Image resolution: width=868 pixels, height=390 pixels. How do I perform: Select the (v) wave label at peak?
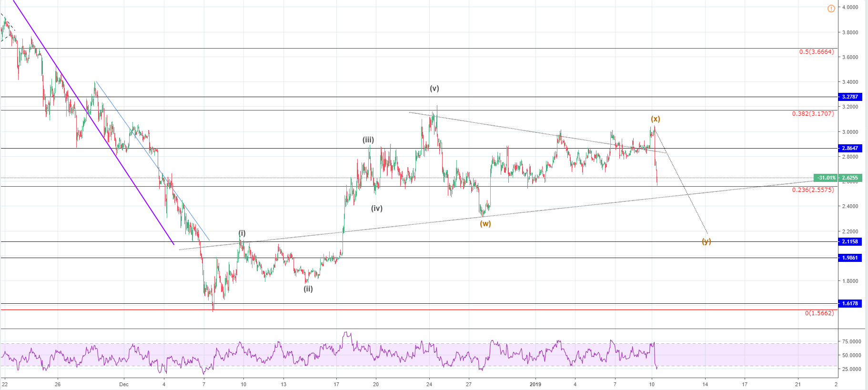point(434,89)
